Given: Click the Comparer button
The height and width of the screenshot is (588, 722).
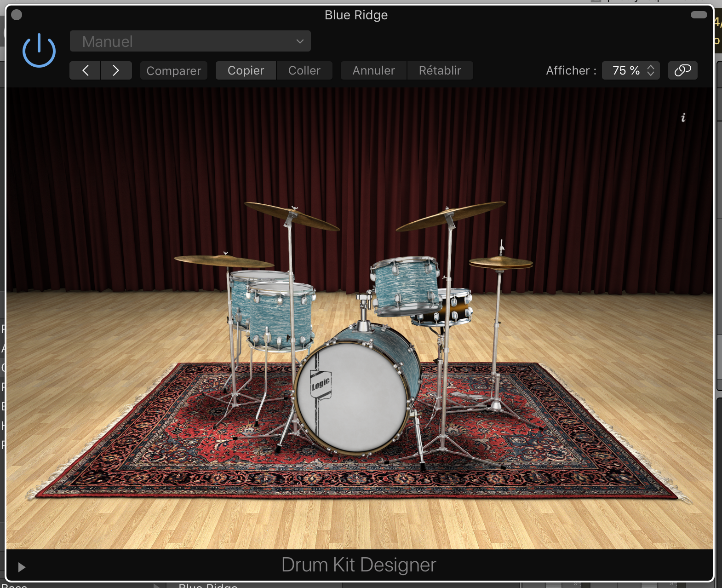Looking at the screenshot, I should click(173, 70).
